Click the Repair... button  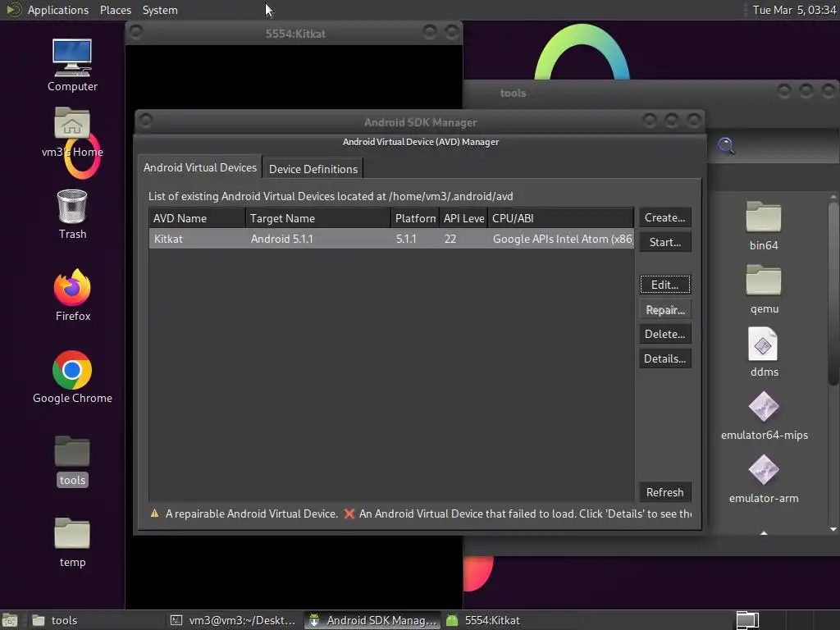coord(664,309)
